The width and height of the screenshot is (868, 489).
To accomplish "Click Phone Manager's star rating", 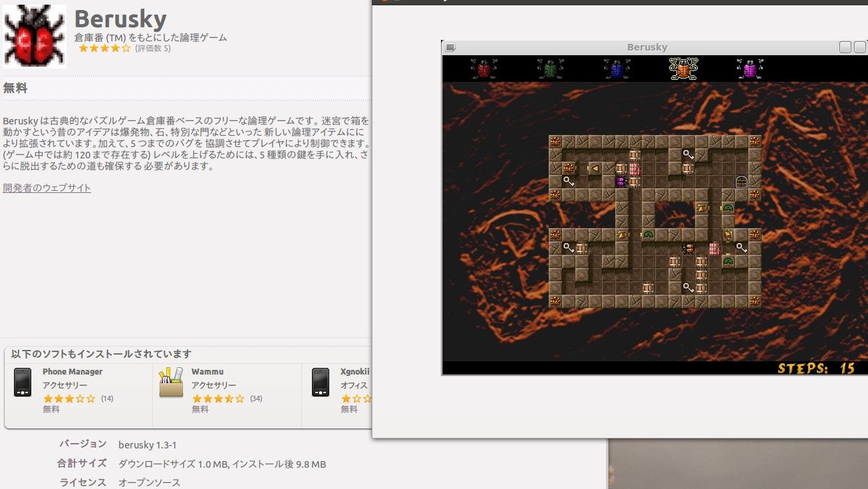I will tap(69, 399).
